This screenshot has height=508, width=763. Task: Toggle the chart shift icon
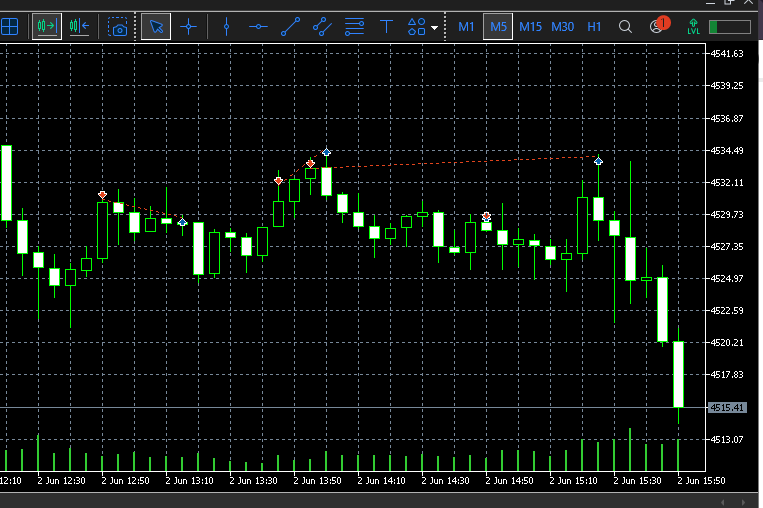79,26
